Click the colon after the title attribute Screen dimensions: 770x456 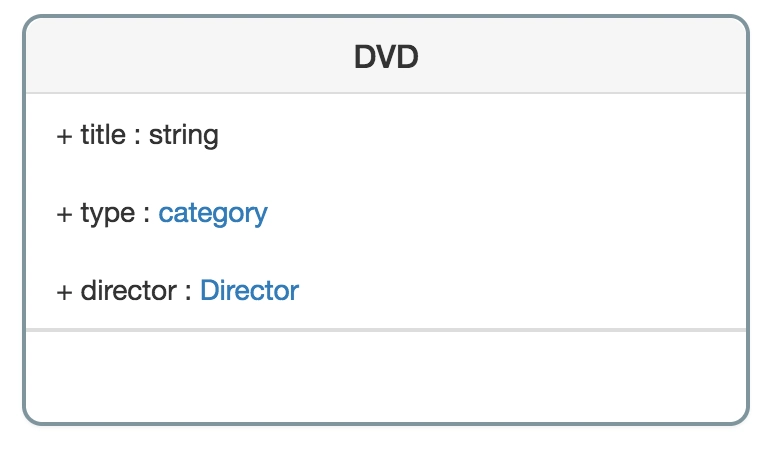[138, 136]
